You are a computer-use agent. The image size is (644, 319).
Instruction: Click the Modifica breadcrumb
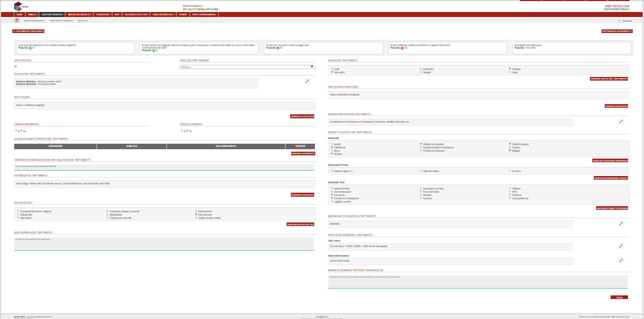(83, 21)
